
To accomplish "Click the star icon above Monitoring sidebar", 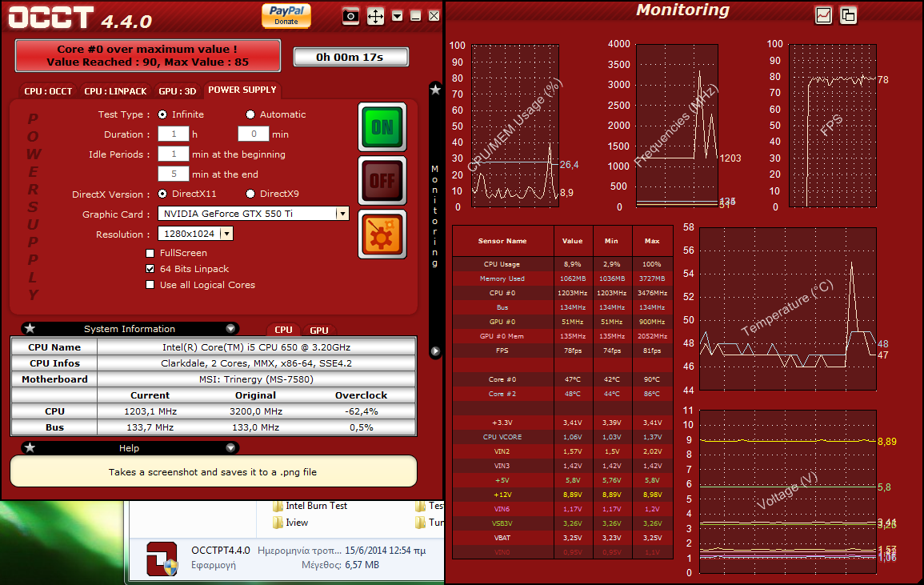I will tap(435, 90).
